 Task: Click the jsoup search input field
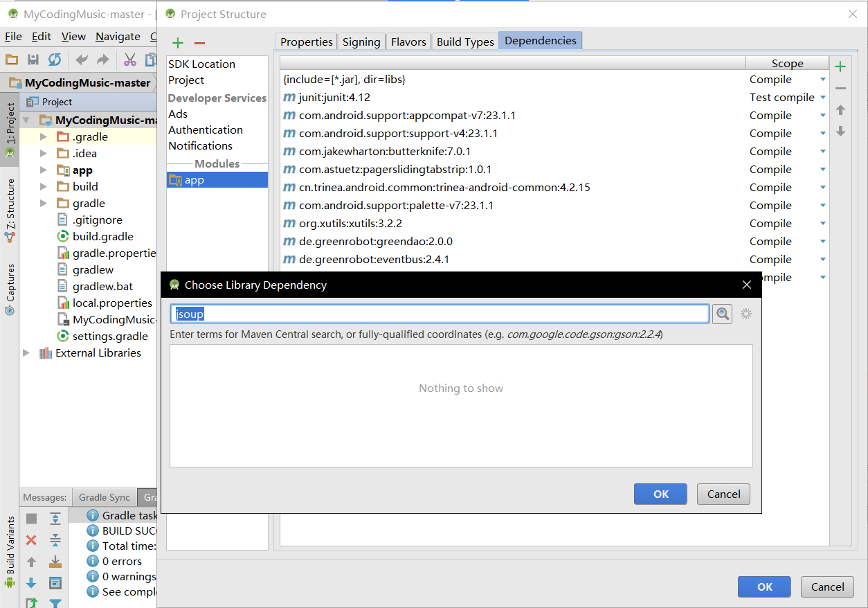point(440,314)
